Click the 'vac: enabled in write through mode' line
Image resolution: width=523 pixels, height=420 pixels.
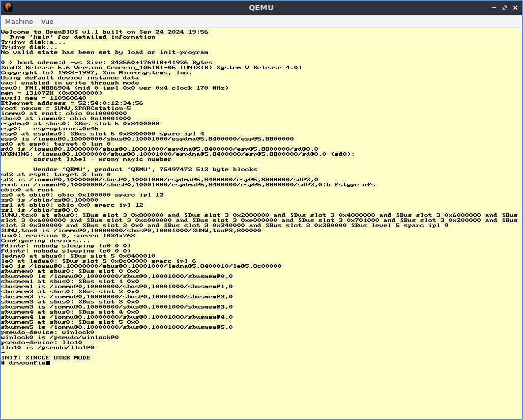coord(70,83)
